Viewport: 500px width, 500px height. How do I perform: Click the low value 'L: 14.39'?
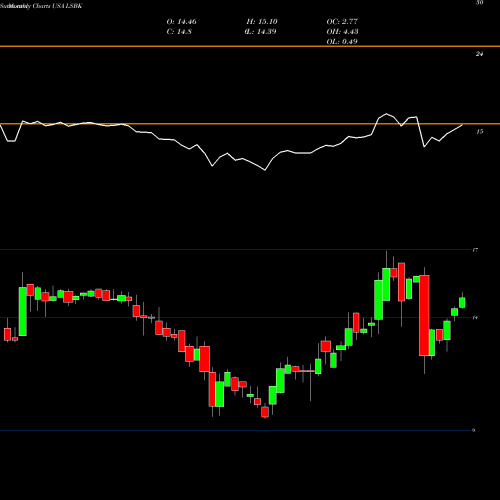pos(261,32)
